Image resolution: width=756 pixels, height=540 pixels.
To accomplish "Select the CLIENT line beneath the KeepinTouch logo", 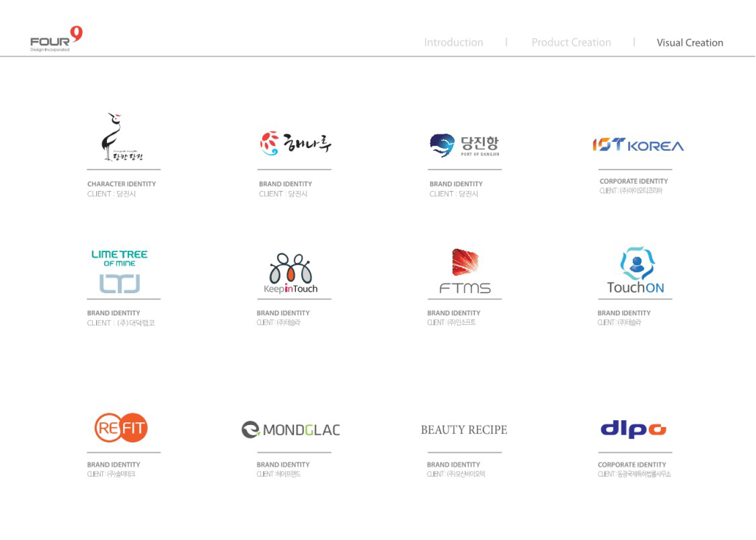I will pos(278,322).
